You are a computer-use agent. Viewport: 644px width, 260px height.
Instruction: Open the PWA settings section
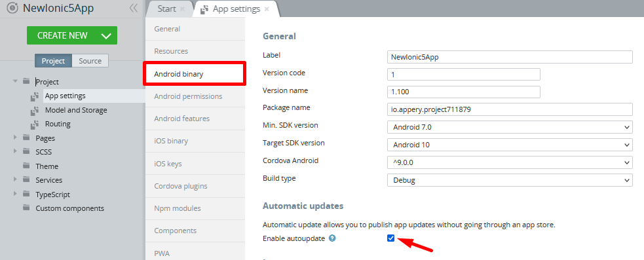pyautogui.click(x=195, y=251)
